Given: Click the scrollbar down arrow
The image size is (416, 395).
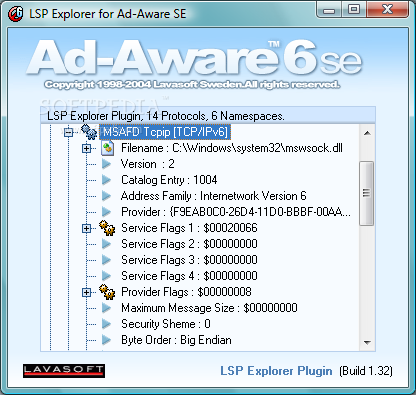Looking at the screenshot, I should [367, 342].
